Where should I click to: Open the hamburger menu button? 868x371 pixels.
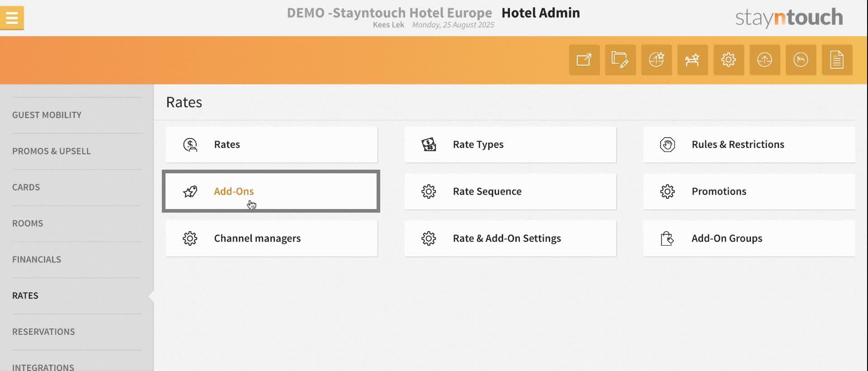(12, 18)
